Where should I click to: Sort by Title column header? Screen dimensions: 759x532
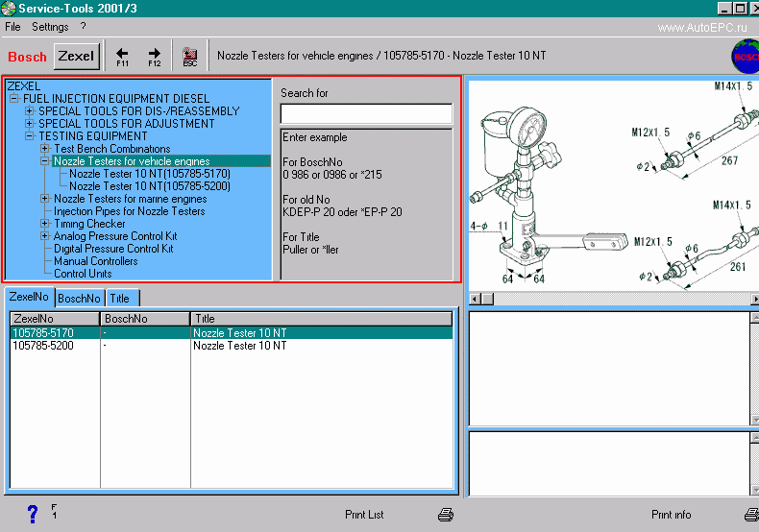point(322,319)
